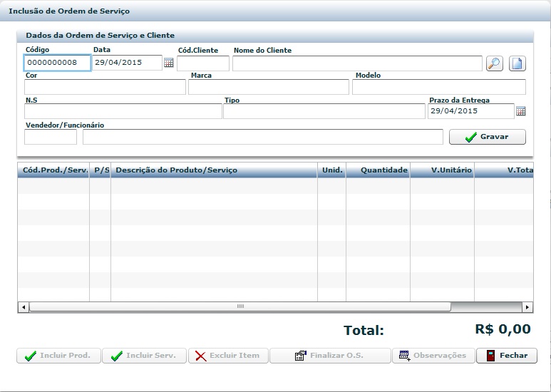Viewport: 551px width, 392px height.
Task: Click the Descrição do Produto/Serviço column header
Action: 214,170
